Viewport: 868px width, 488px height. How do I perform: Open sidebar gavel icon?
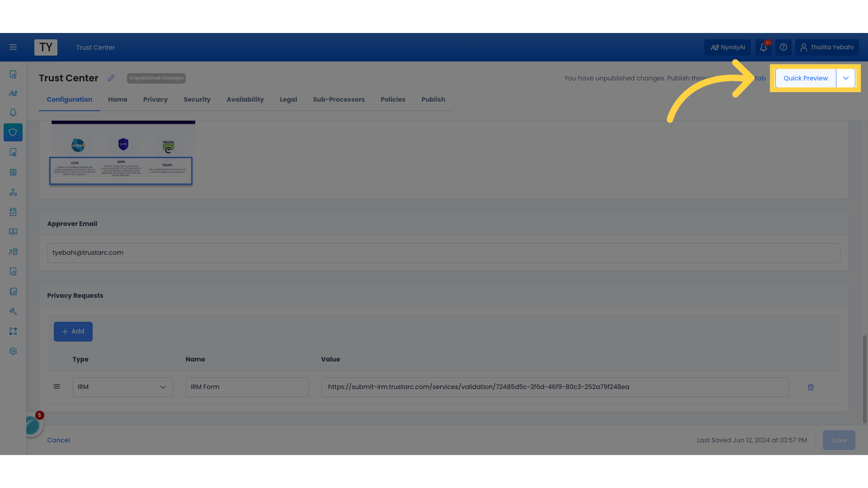tap(13, 311)
